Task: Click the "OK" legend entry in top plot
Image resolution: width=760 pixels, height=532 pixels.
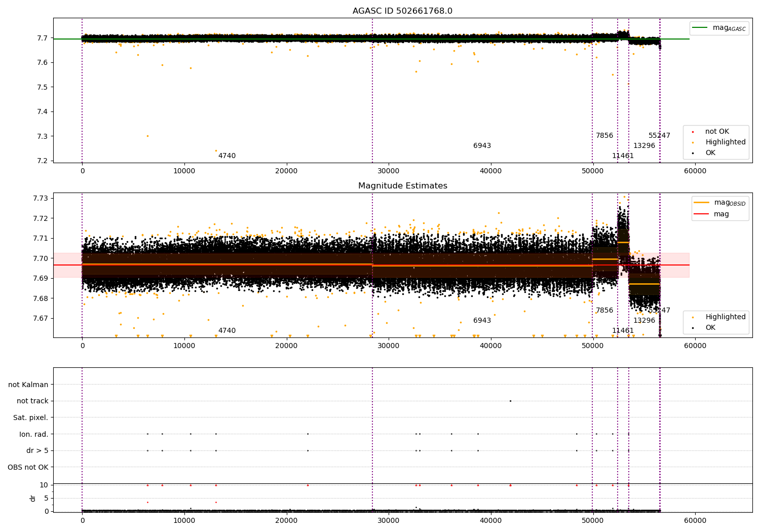Action: 710,153
